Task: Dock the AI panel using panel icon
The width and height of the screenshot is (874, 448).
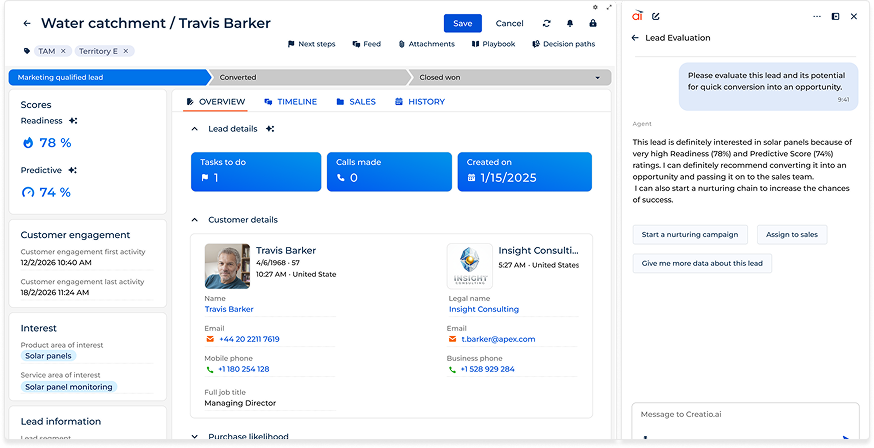Action: (835, 16)
